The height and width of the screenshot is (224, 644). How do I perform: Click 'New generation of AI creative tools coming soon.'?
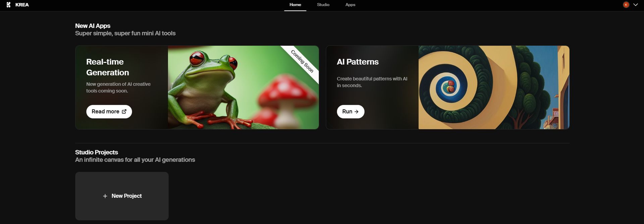point(118,87)
